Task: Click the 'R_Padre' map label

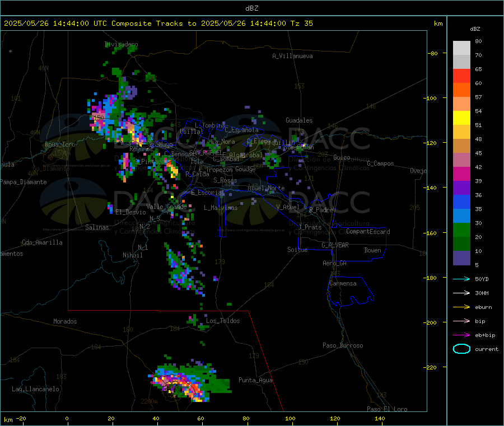Action: [321, 210]
